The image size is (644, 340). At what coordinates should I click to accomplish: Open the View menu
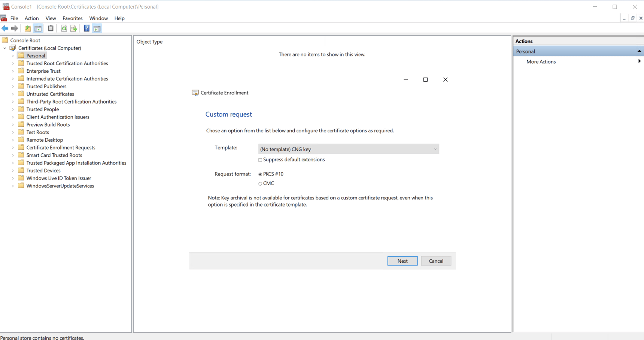pos(51,18)
